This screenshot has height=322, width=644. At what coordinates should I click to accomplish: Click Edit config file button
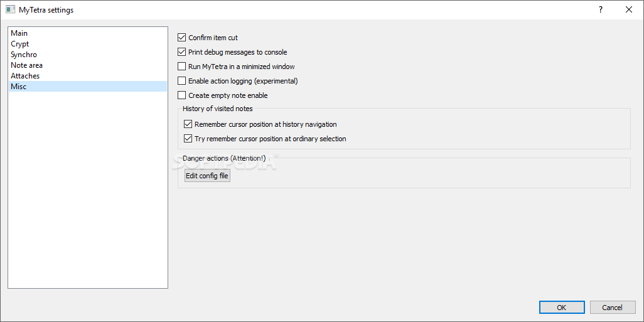207,176
